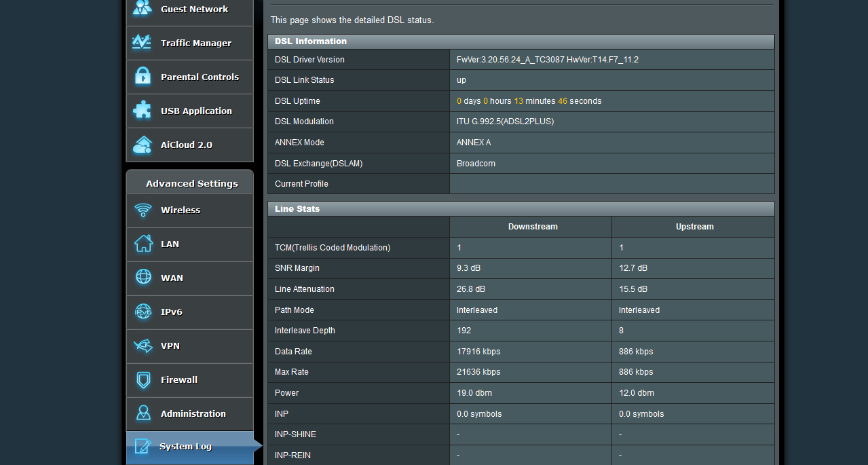Viewport: 868px width, 465px height.
Task: Click the Guest Network people icon
Action: 143,8
